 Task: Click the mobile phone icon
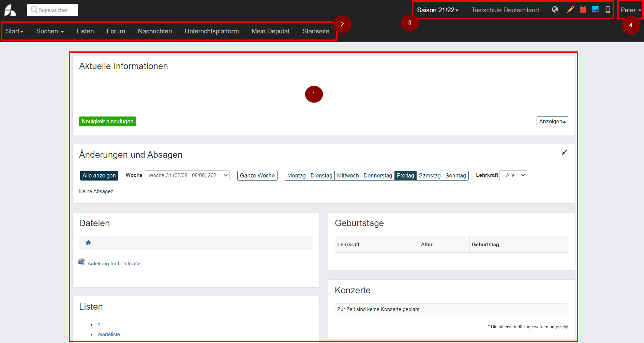pyautogui.click(x=608, y=10)
